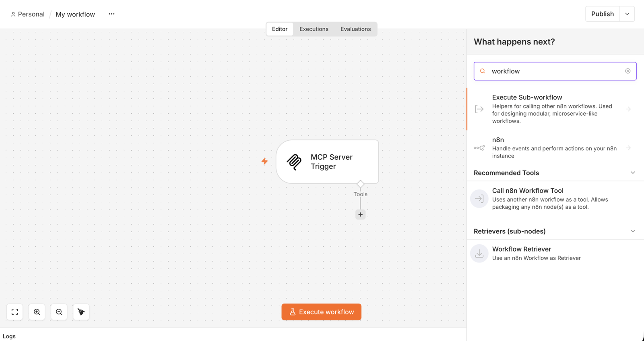
Task: Click the search magnifier icon
Action: [483, 71]
